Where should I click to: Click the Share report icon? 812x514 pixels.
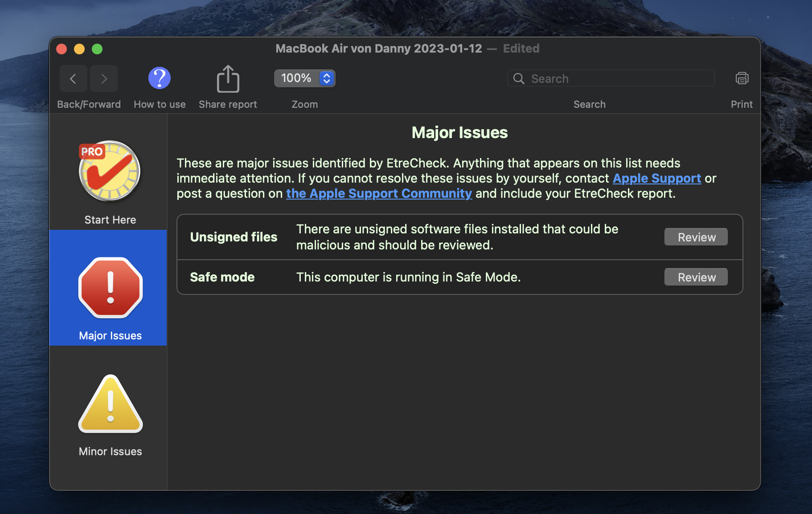pos(228,79)
